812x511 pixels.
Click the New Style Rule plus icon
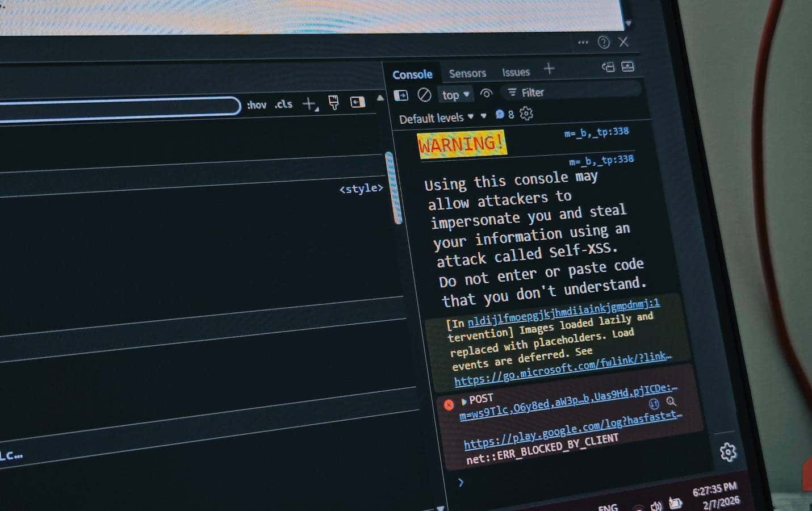click(309, 104)
